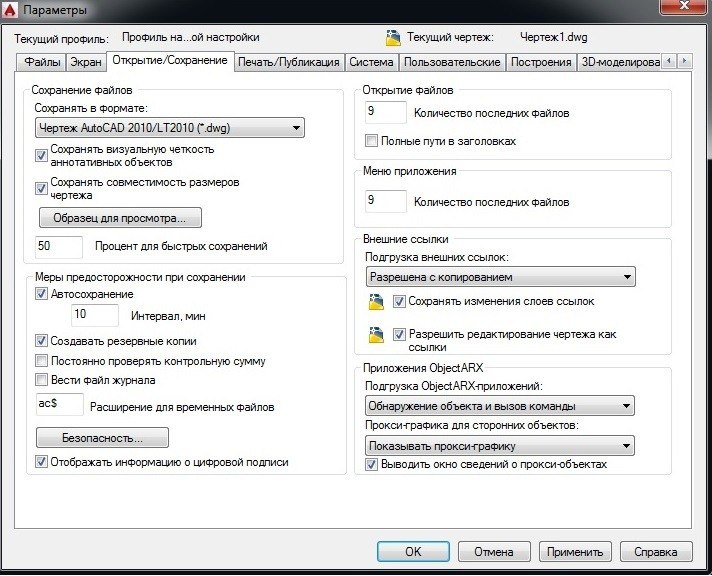Open the Печать/Публикация tab
Image resolution: width=712 pixels, height=576 pixels.
pyautogui.click(x=289, y=62)
